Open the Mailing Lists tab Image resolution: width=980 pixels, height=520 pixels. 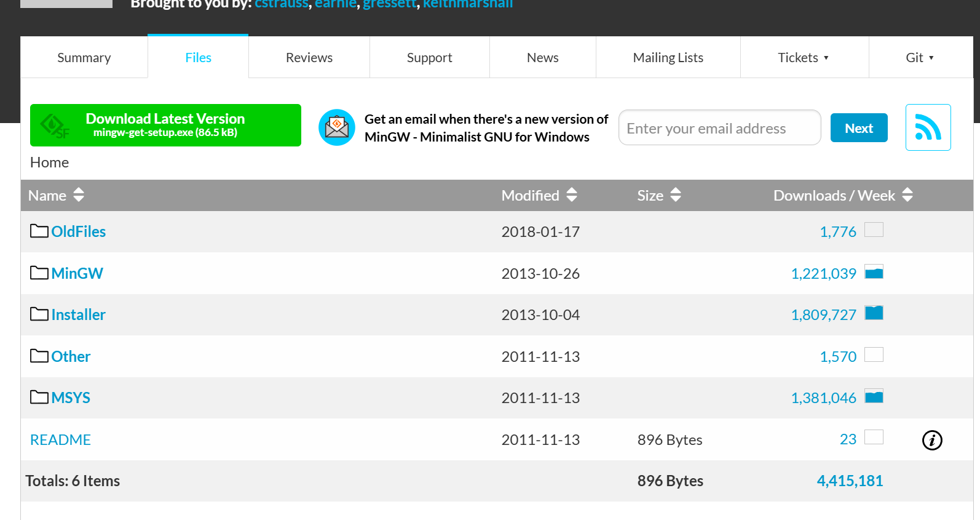(x=668, y=57)
